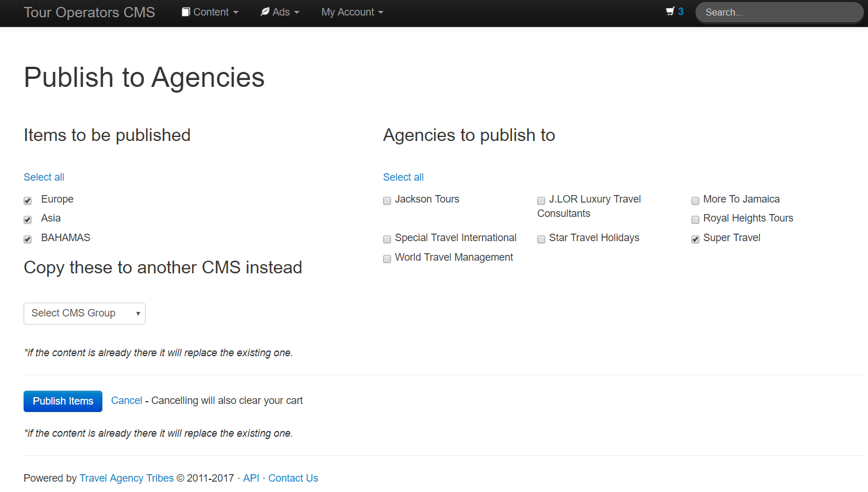Screen dimensions: 868x492
Task: Open the Ads dropdown menu
Action: point(280,12)
